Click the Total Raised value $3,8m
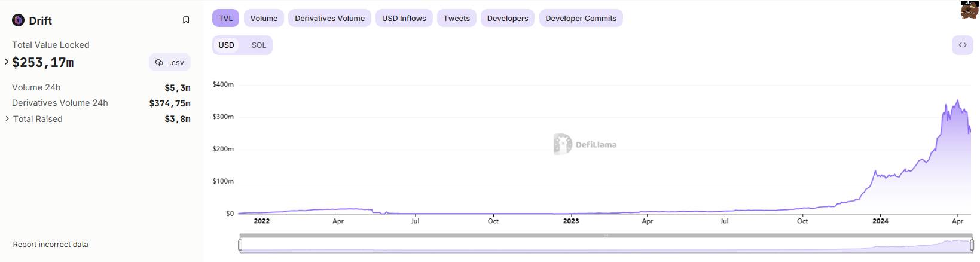980x262 pixels. (x=178, y=119)
